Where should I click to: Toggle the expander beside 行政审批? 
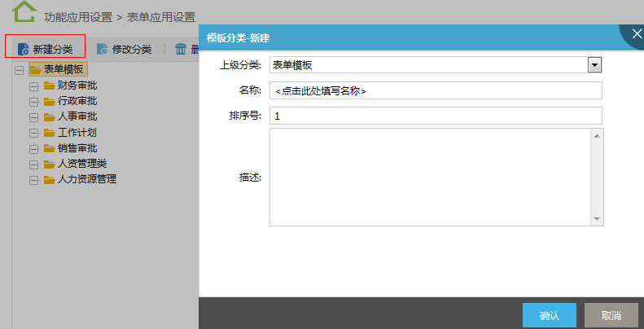point(33,102)
